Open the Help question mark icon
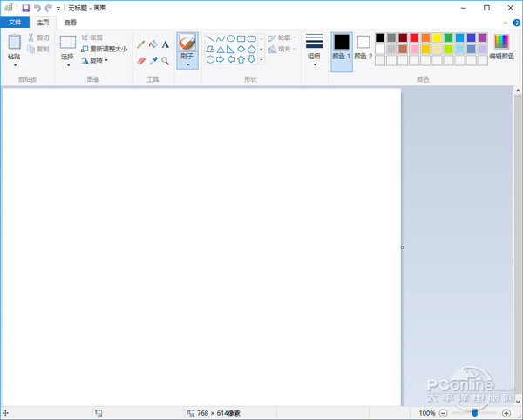Image resolution: width=523 pixels, height=420 pixels. pyautogui.click(x=516, y=23)
